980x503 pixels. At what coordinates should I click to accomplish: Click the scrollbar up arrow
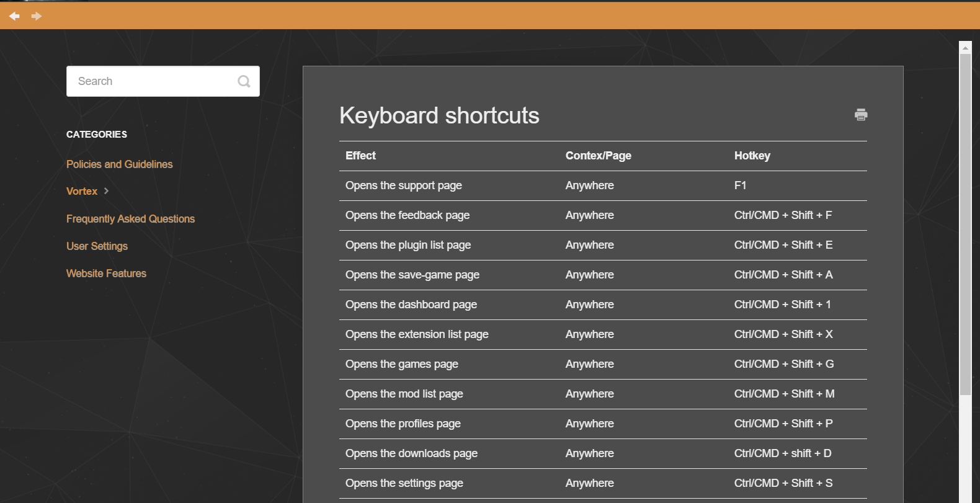coord(965,47)
